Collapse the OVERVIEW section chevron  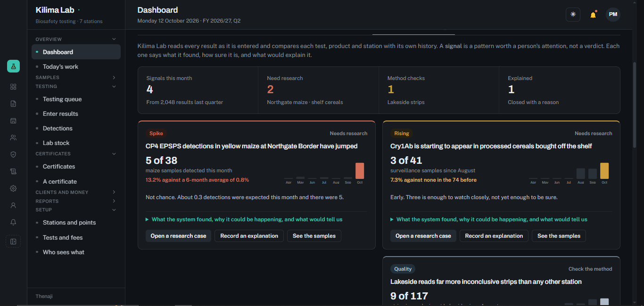(114, 39)
